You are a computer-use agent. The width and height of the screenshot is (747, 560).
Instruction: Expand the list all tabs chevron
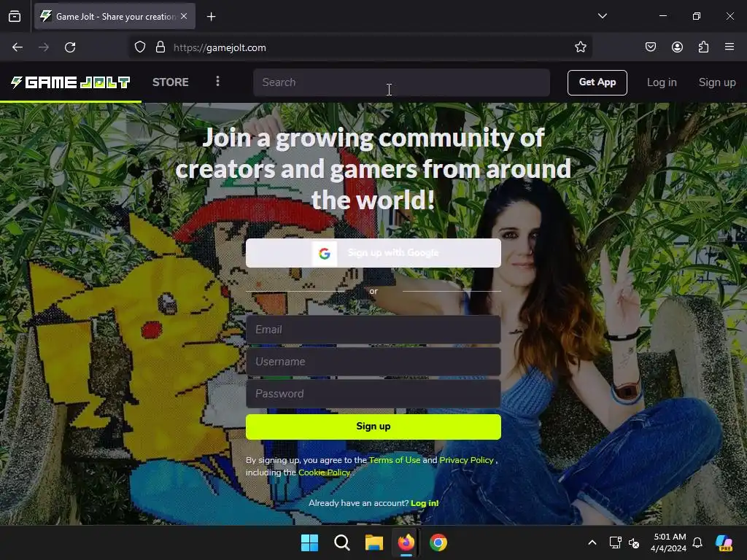pyautogui.click(x=602, y=16)
